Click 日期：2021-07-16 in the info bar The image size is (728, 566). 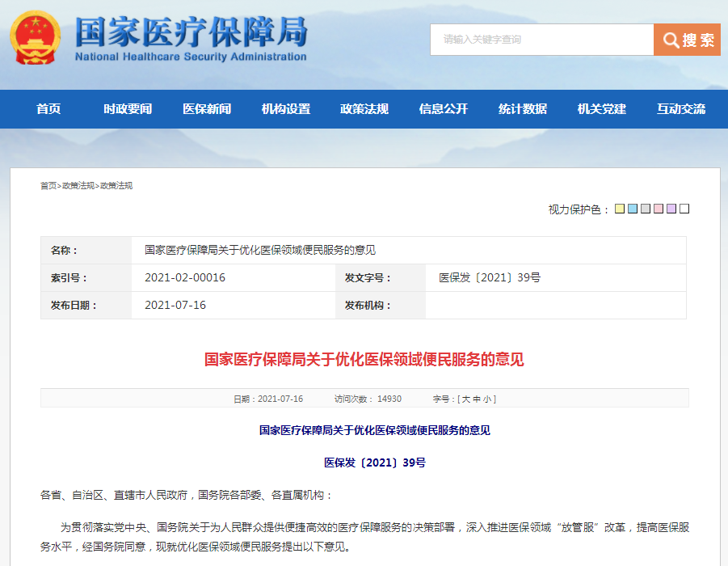268,399
